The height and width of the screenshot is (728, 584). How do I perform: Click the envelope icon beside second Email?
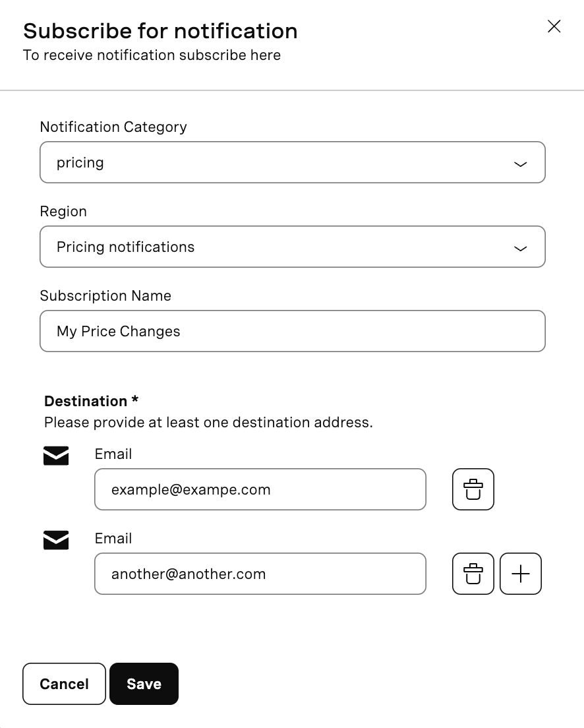(x=56, y=541)
